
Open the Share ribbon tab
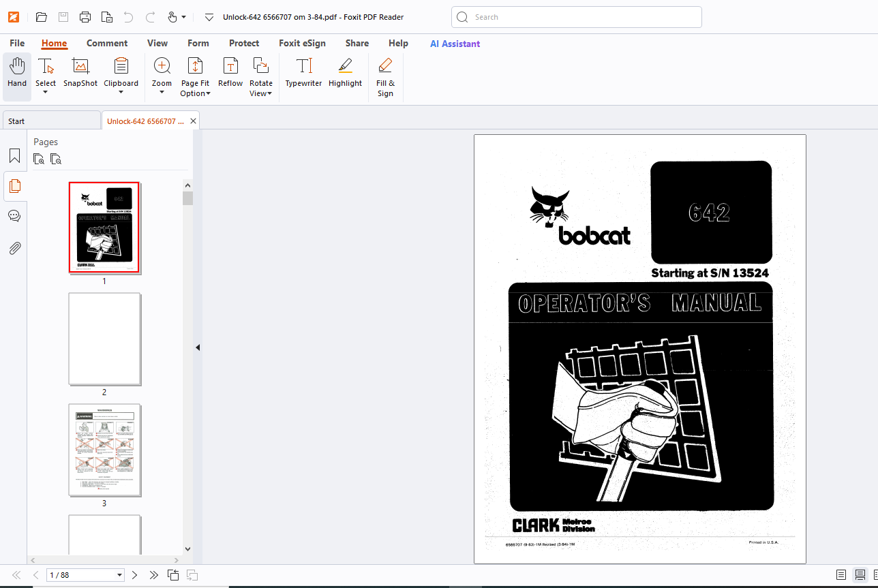coord(357,43)
